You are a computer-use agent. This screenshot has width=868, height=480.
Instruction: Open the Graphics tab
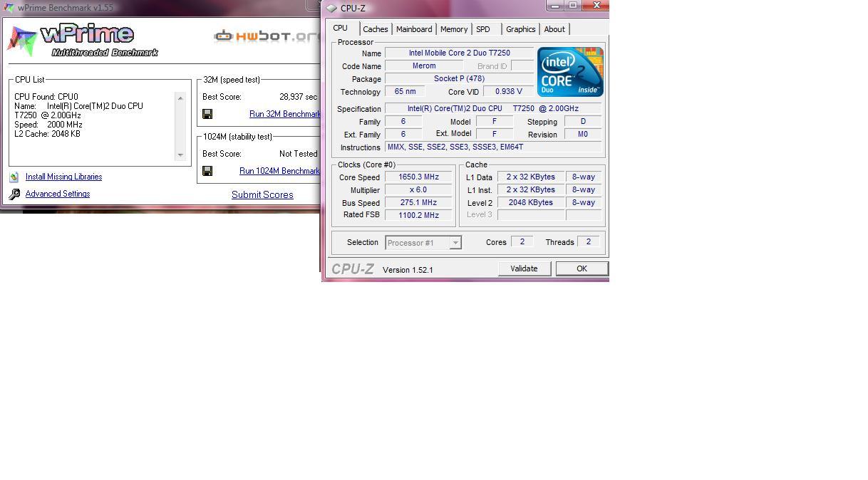521,29
